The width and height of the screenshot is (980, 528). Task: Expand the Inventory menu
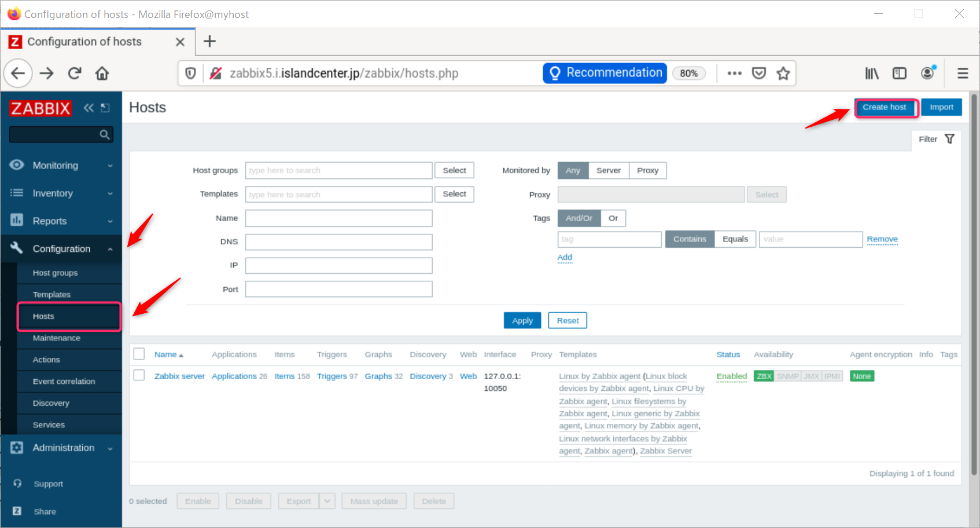click(x=61, y=193)
